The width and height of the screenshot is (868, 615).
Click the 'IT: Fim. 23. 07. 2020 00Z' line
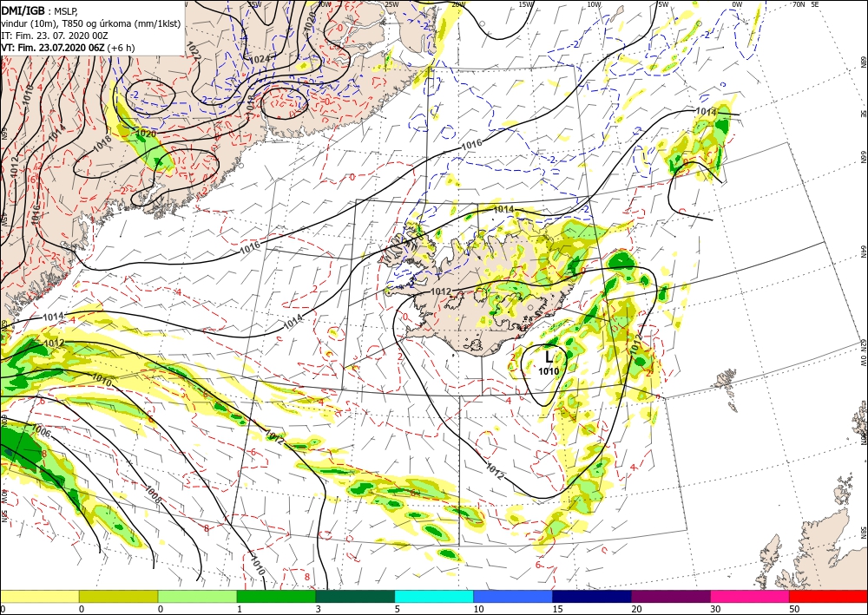pyautogui.click(x=55, y=36)
